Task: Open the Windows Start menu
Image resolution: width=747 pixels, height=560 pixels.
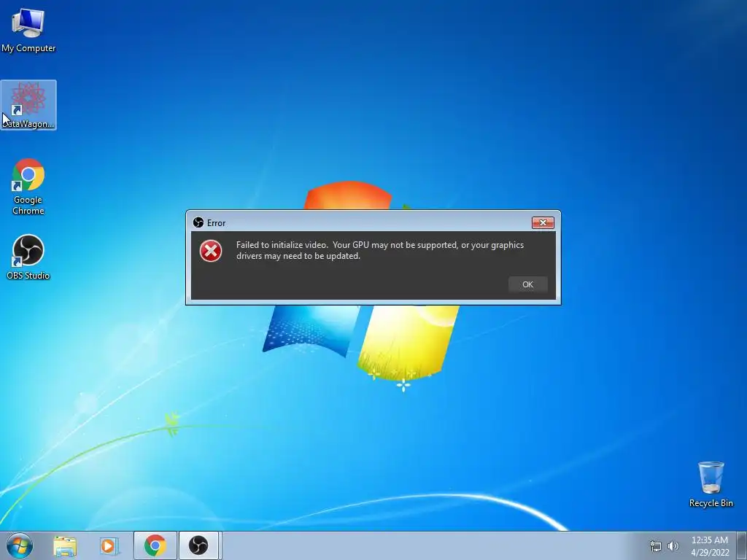Action: point(20,545)
